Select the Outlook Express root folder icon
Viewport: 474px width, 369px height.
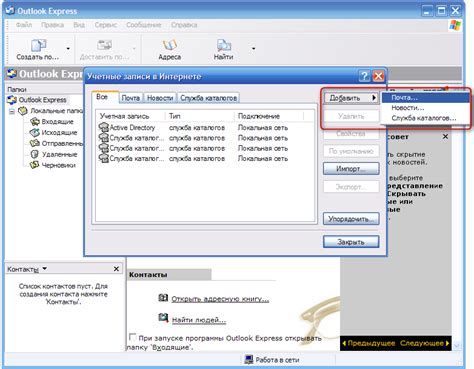pyautogui.click(x=12, y=100)
